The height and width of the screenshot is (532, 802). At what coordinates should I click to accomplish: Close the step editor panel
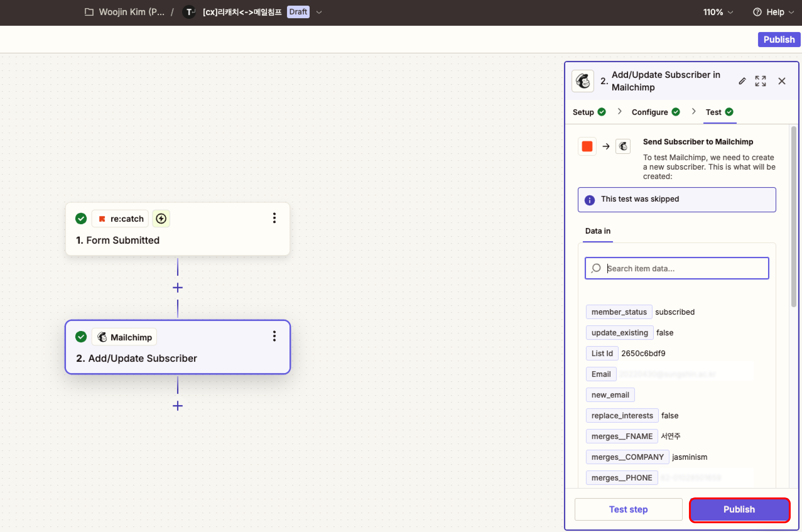(x=782, y=81)
